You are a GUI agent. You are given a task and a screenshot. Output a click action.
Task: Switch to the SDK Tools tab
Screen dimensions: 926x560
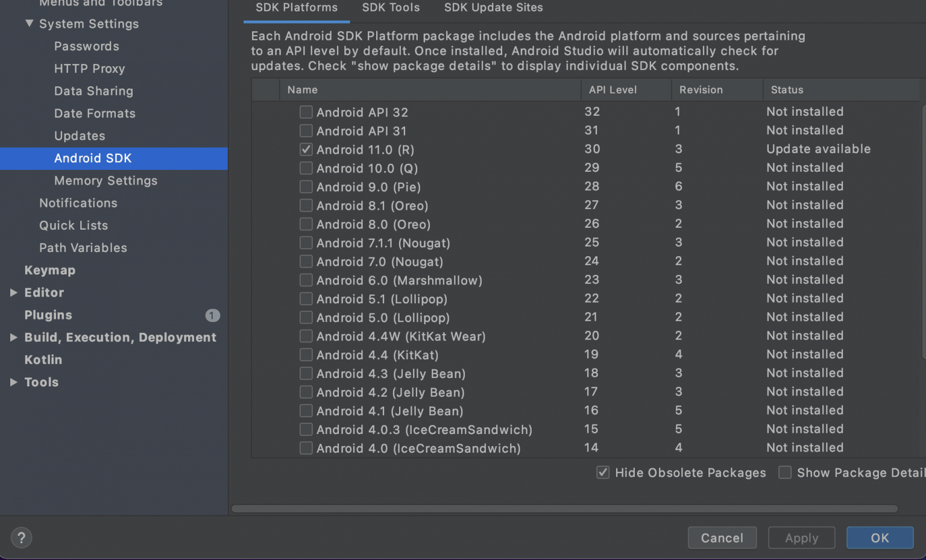pyautogui.click(x=390, y=8)
